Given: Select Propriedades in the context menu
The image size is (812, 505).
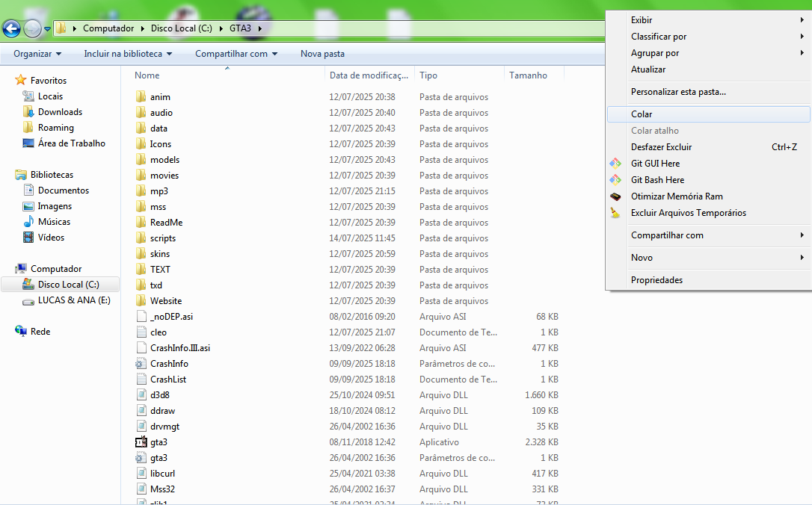Looking at the screenshot, I should (656, 280).
